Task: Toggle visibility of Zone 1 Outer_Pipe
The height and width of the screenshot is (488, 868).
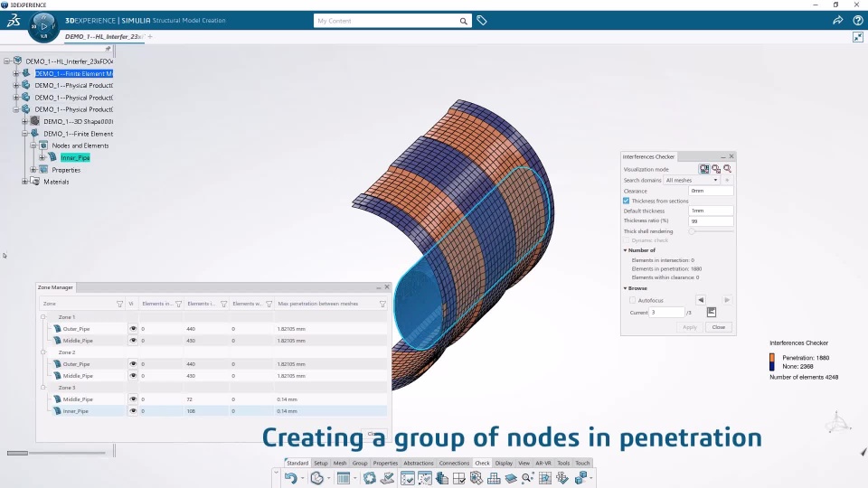Action: click(x=133, y=329)
